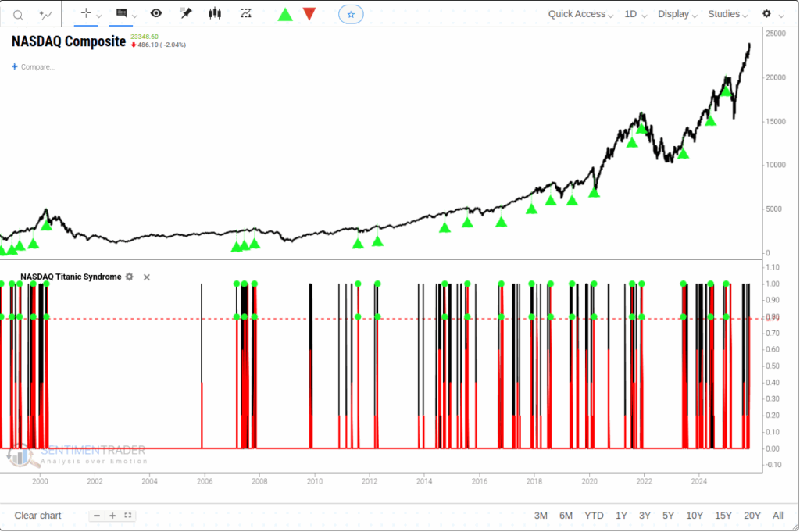
Task: Select the pin tool in the toolbar
Action: pyautogui.click(x=185, y=13)
